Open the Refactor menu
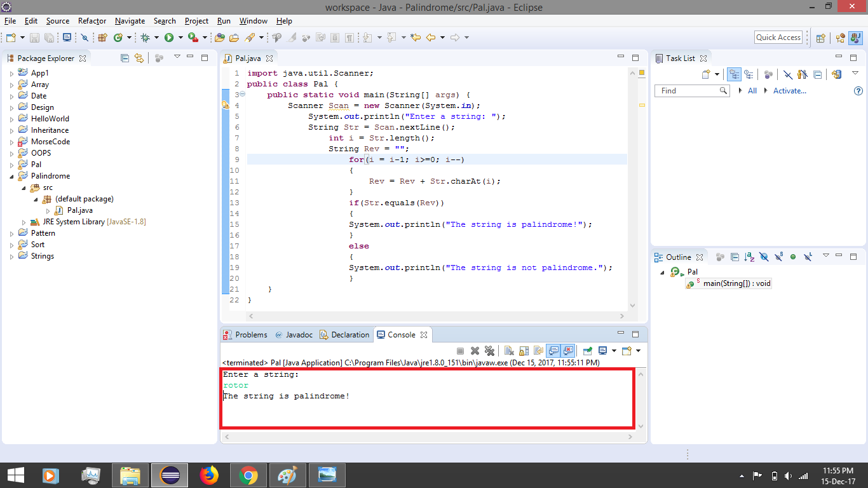This screenshot has width=868, height=488. pyautogui.click(x=92, y=21)
